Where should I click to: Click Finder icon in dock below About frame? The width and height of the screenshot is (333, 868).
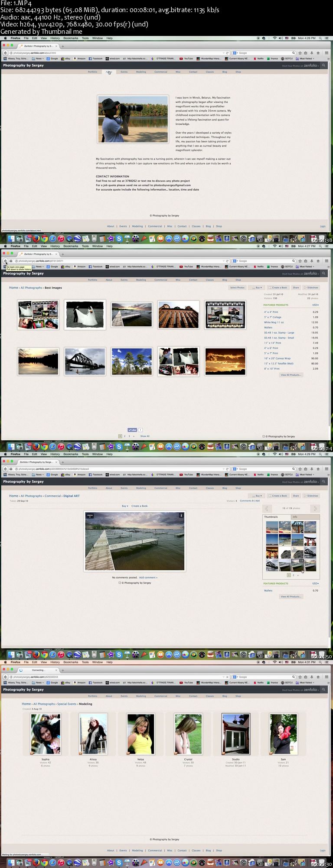[x=11, y=238]
